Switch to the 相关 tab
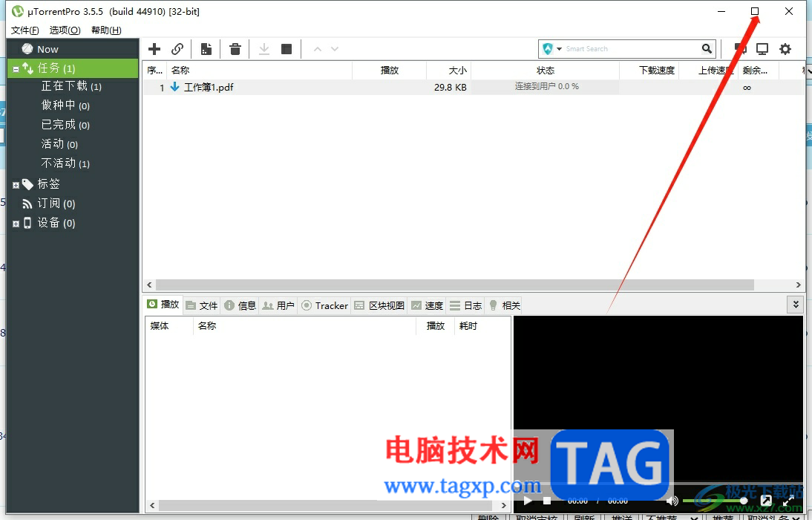Viewport: 812px width, 520px height. [504, 305]
